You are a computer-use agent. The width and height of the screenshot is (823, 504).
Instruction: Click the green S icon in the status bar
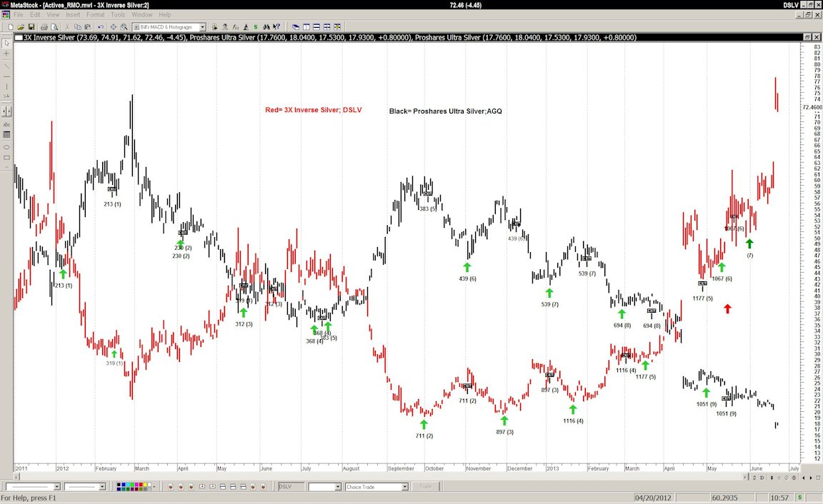click(800, 497)
